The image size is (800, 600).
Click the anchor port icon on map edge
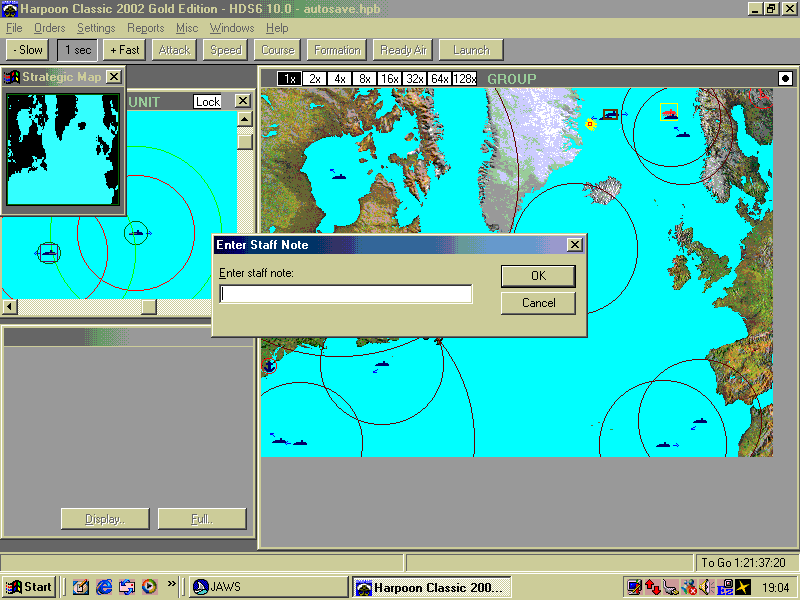pyautogui.click(x=269, y=366)
